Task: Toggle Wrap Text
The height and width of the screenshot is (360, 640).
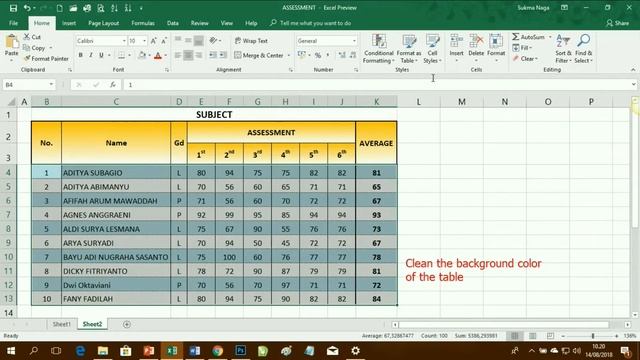Action: click(x=251, y=41)
